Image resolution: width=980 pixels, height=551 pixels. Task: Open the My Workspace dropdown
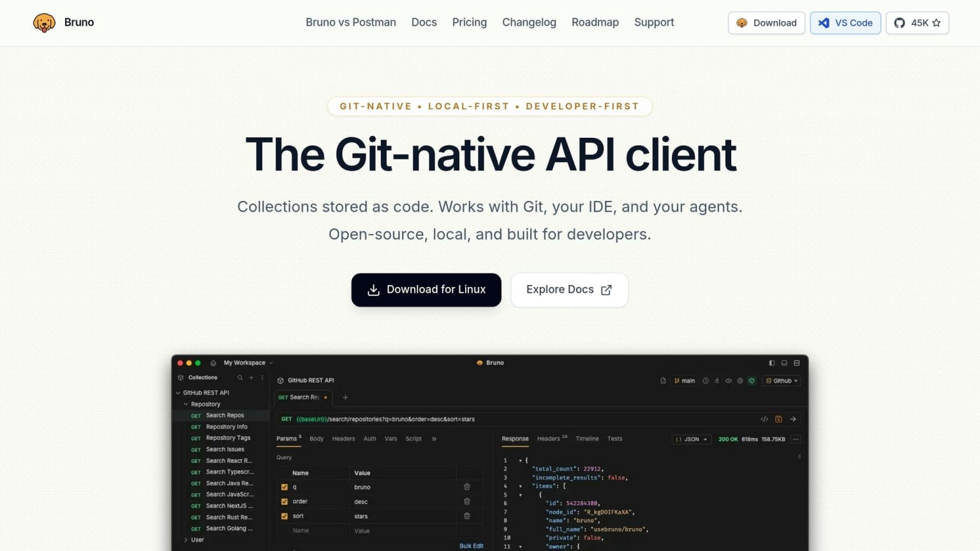pos(248,363)
